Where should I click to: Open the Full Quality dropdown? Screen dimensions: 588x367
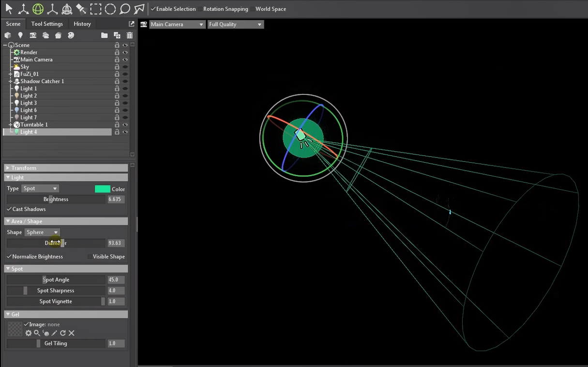[x=235, y=24]
